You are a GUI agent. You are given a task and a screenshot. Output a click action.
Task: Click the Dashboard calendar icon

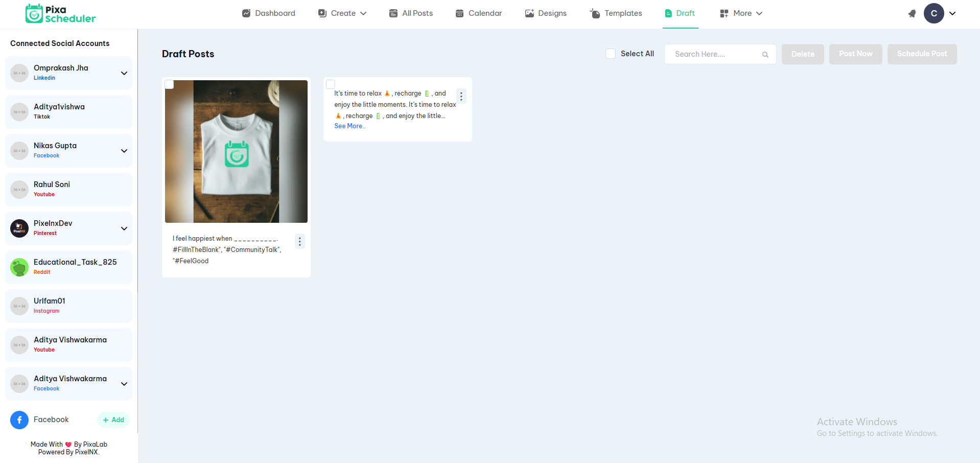coord(246,13)
